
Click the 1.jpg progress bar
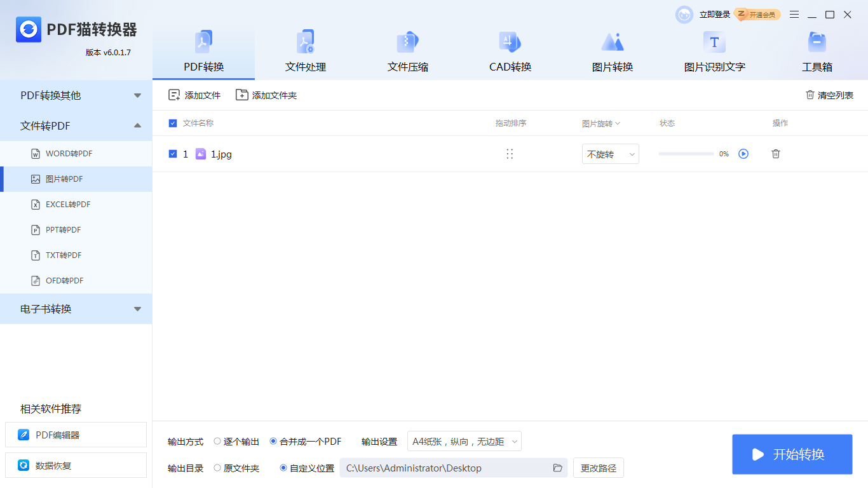click(686, 154)
